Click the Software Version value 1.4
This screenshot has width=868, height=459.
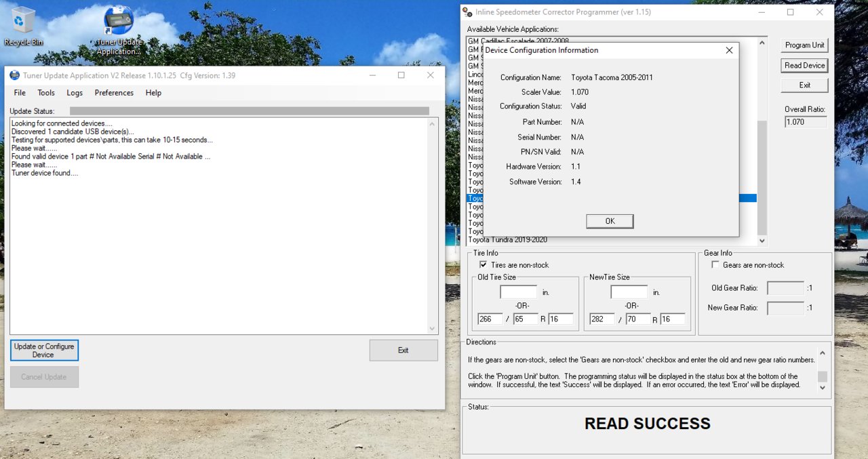576,182
